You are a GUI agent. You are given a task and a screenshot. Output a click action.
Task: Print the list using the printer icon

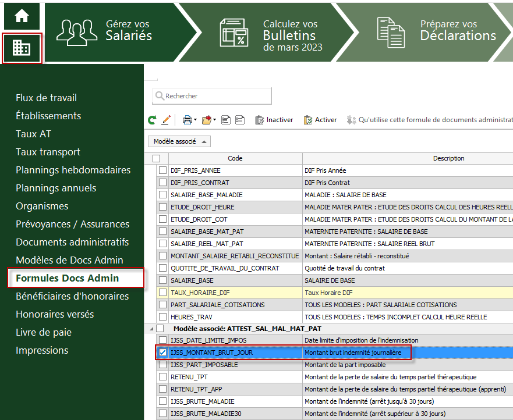click(x=187, y=120)
